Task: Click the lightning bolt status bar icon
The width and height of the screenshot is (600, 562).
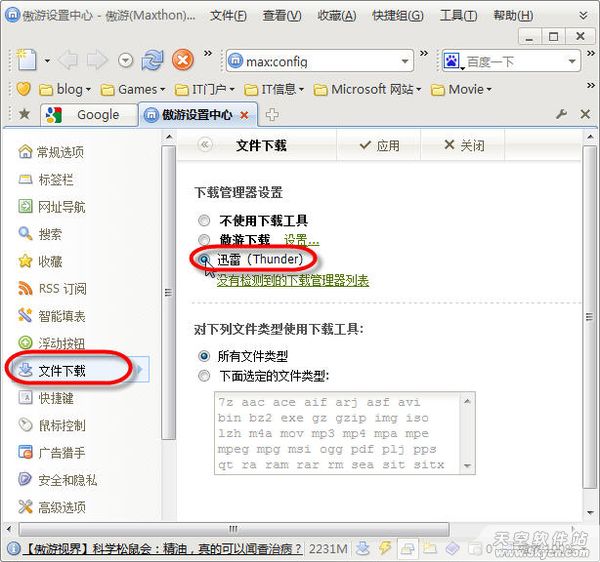Action: 385,549
